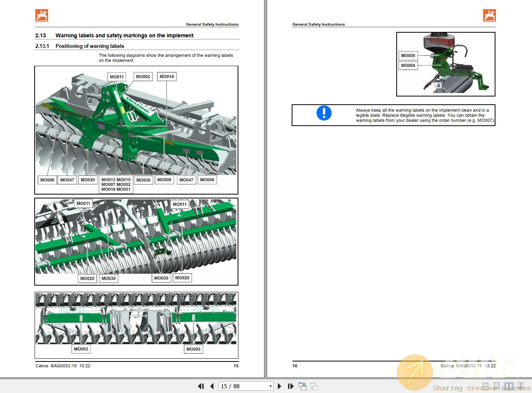The image size is (532, 393).
Task: Click the bottom diagram with MO003 labels
Action: 136,325
